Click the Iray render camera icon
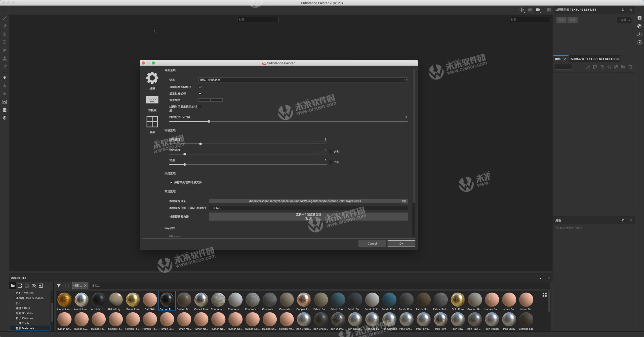644x337 pixels. [x=548, y=10]
